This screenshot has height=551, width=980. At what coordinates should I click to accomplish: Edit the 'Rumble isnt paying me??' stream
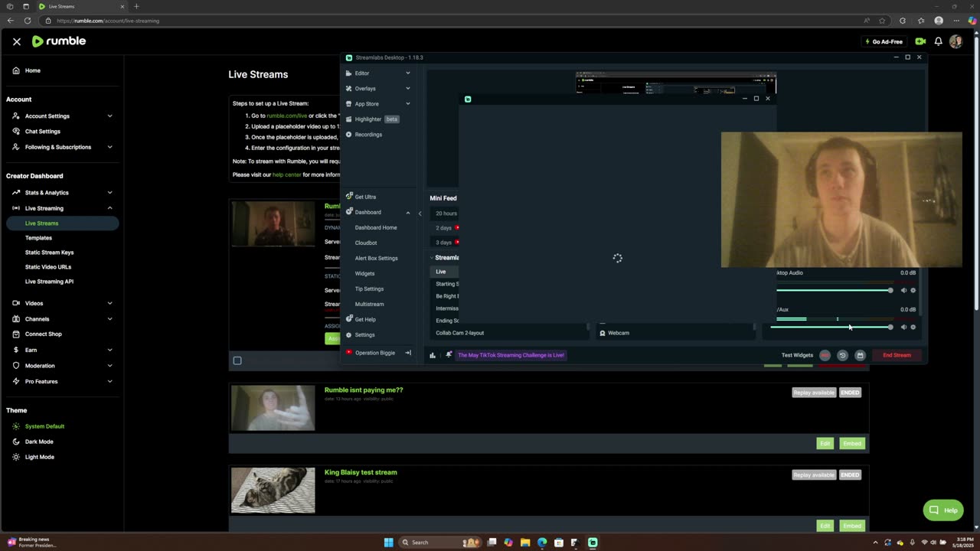(x=825, y=443)
